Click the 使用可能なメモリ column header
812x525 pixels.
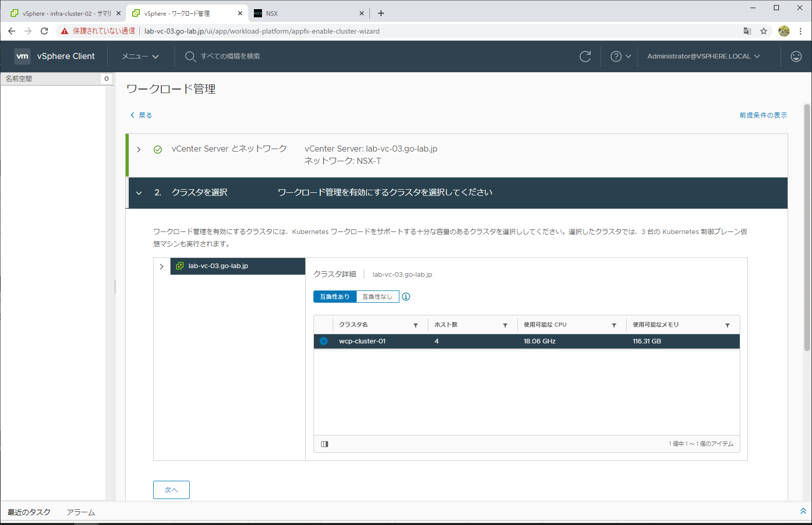click(656, 325)
